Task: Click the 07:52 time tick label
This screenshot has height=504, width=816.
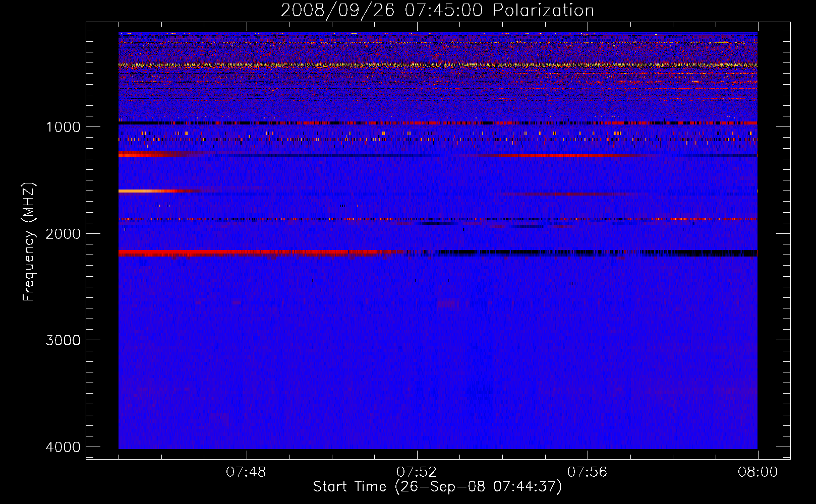Action: [x=417, y=472]
